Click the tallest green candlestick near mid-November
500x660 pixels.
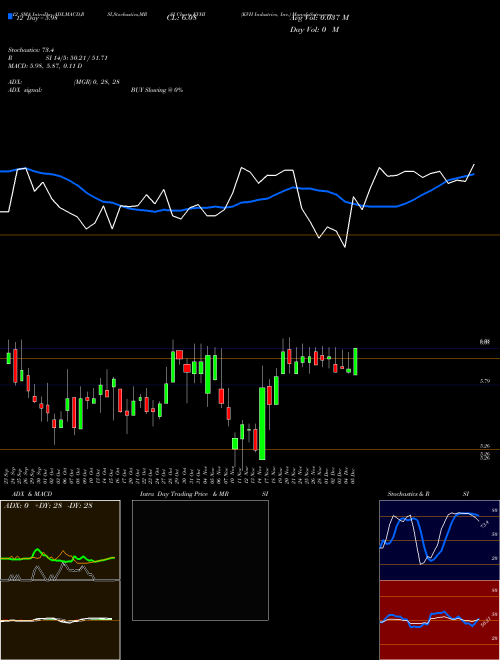coord(262,423)
